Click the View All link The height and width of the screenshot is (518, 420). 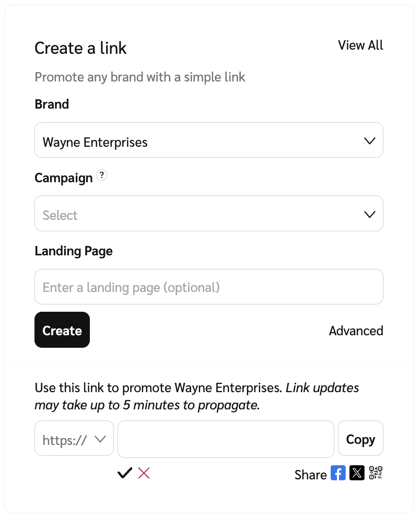tap(360, 45)
